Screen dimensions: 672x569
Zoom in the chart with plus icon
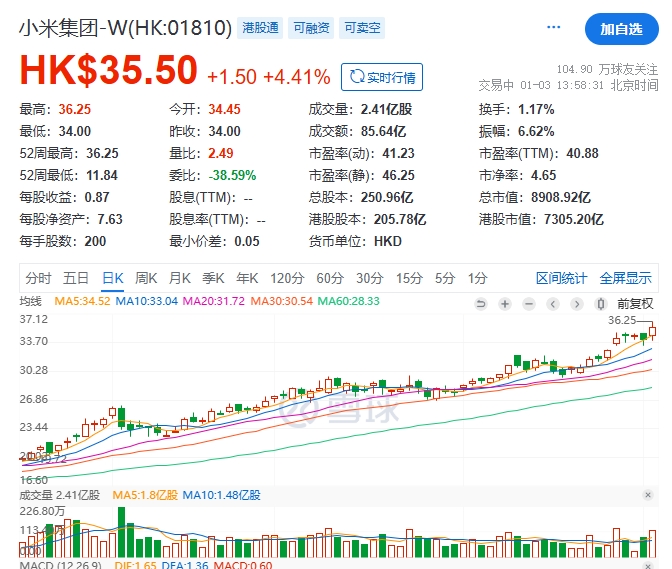click(505, 304)
